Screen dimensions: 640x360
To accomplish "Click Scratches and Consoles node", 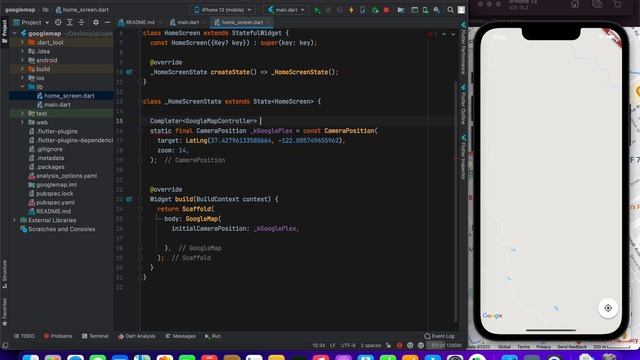I will [62, 229].
